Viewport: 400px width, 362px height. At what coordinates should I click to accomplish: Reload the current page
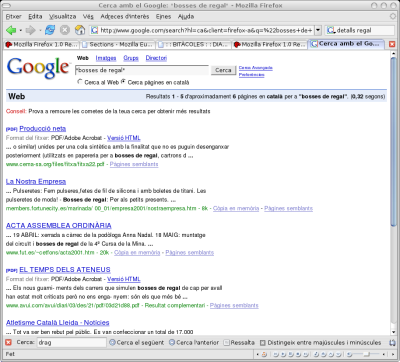point(50,30)
